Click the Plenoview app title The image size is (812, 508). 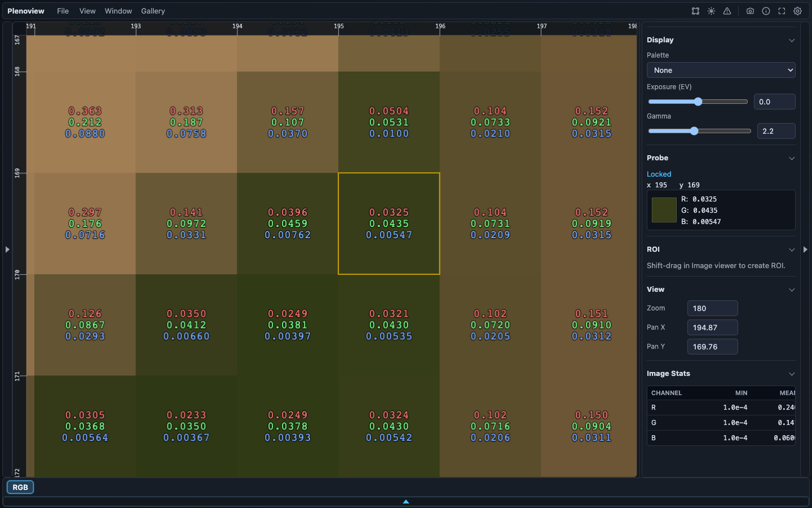coord(26,11)
